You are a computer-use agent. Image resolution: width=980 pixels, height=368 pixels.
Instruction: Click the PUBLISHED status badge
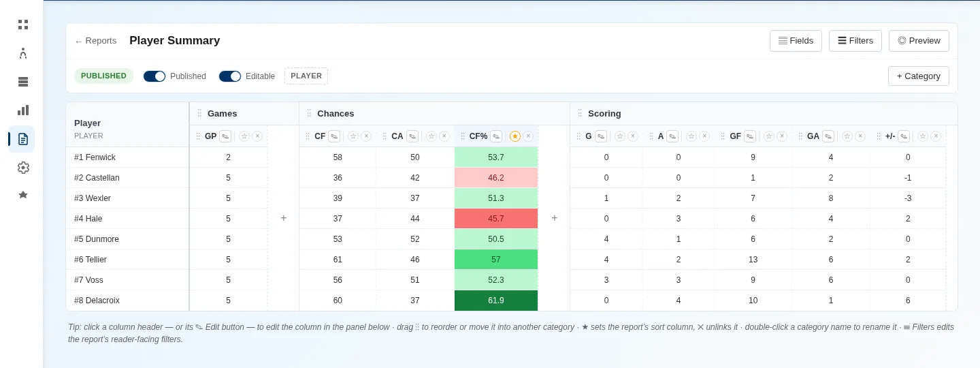coord(103,76)
